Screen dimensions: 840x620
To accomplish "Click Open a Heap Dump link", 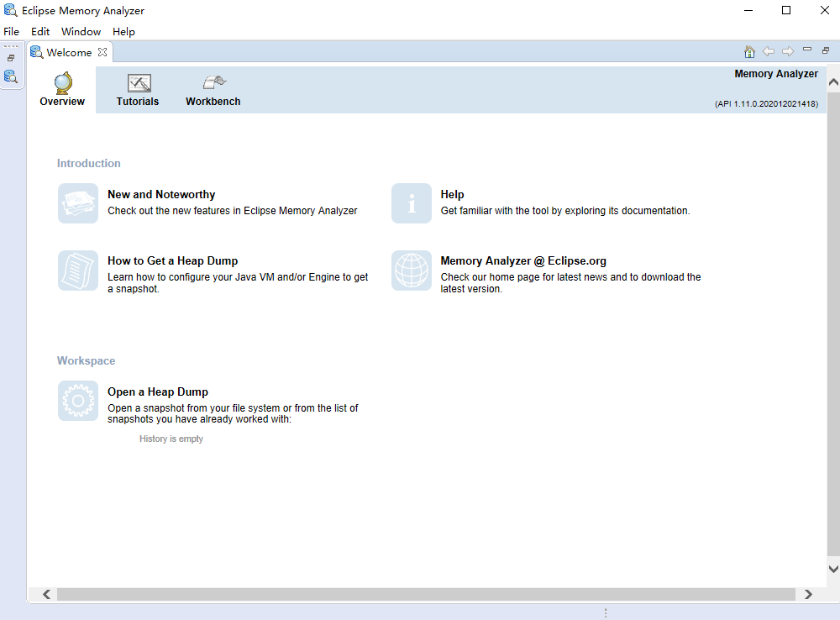I will 158,391.
